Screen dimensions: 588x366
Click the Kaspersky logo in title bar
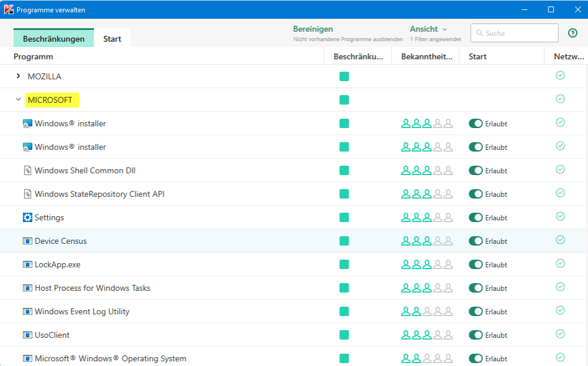click(x=8, y=9)
